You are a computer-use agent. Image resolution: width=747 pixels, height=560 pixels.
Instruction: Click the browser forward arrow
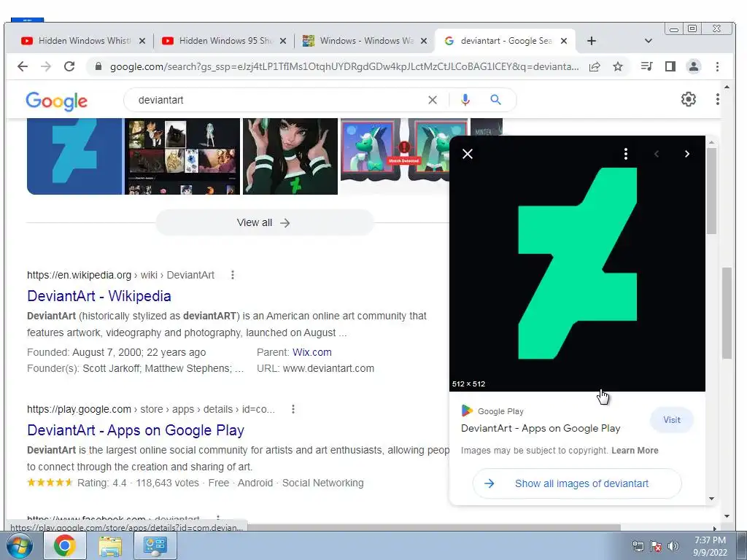click(x=46, y=66)
